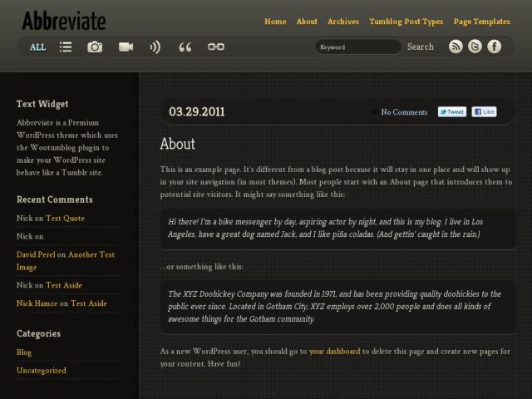
Task: Filter posts by chain link icon
Action: coord(216,47)
